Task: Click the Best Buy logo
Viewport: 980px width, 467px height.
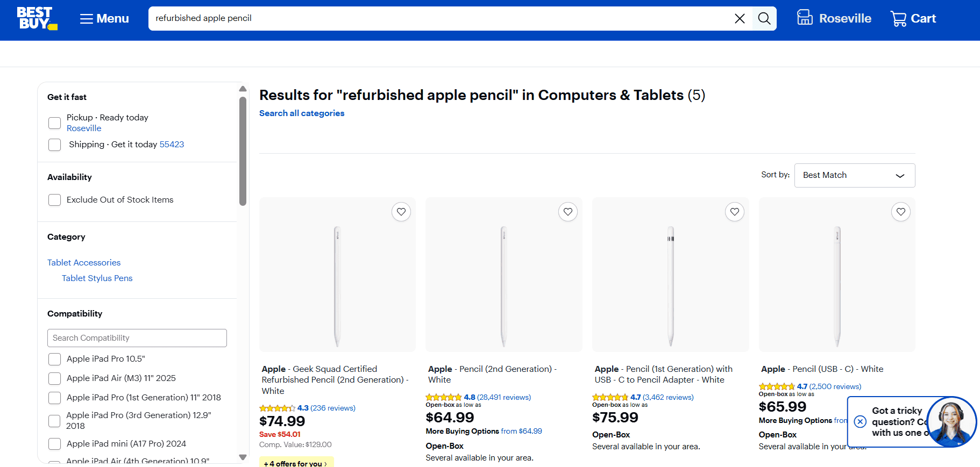Action: [37, 18]
